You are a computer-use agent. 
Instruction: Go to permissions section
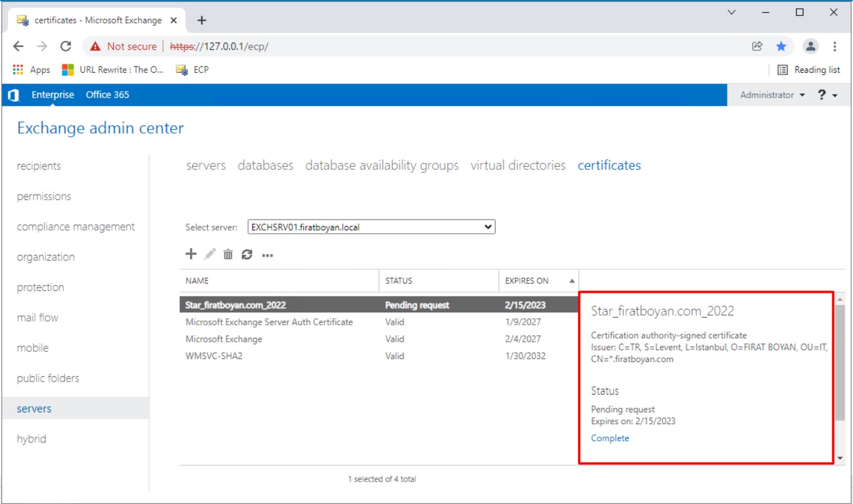pyautogui.click(x=44, y=196)
